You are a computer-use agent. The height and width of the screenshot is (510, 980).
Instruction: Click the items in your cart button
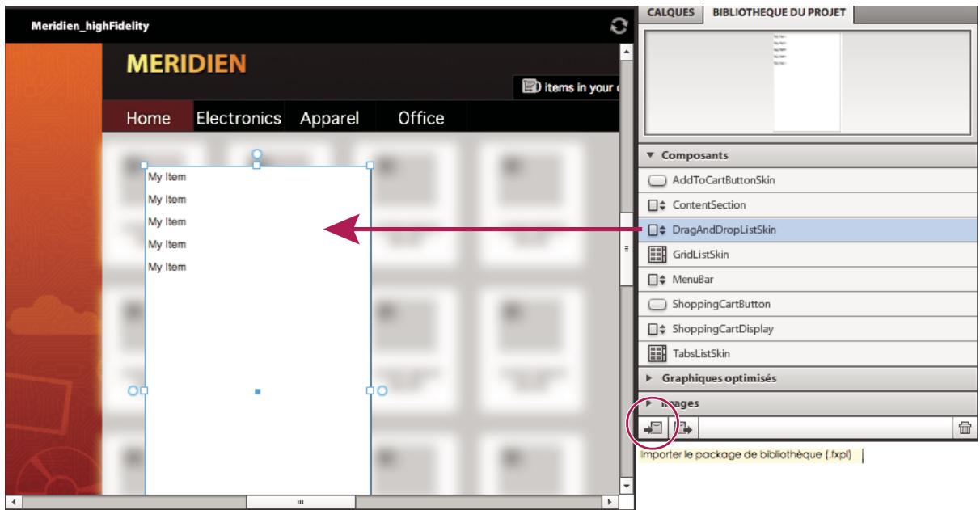pos(567,87)
